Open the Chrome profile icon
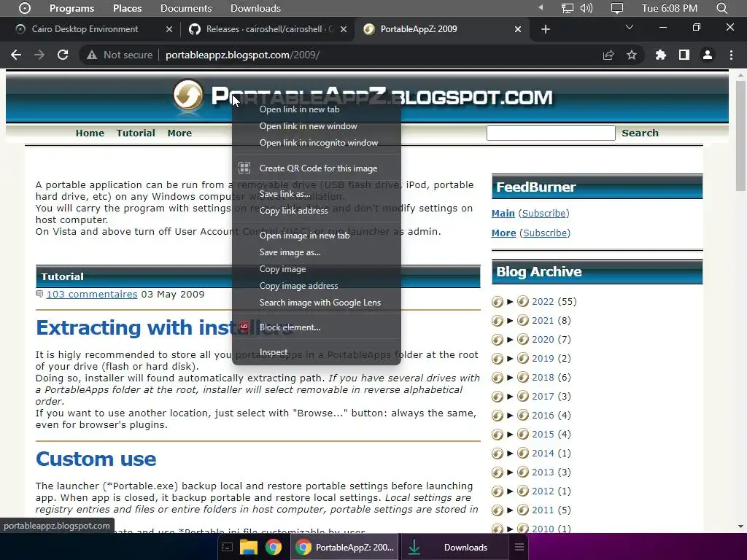The image size is (747, 560). 708,55
